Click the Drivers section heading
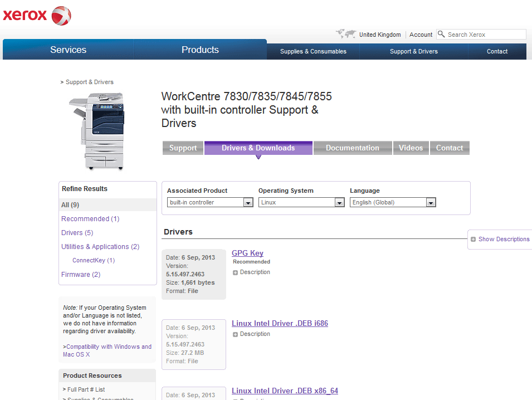The width and height of the screenshot is (532, 400). click(178, 232)
